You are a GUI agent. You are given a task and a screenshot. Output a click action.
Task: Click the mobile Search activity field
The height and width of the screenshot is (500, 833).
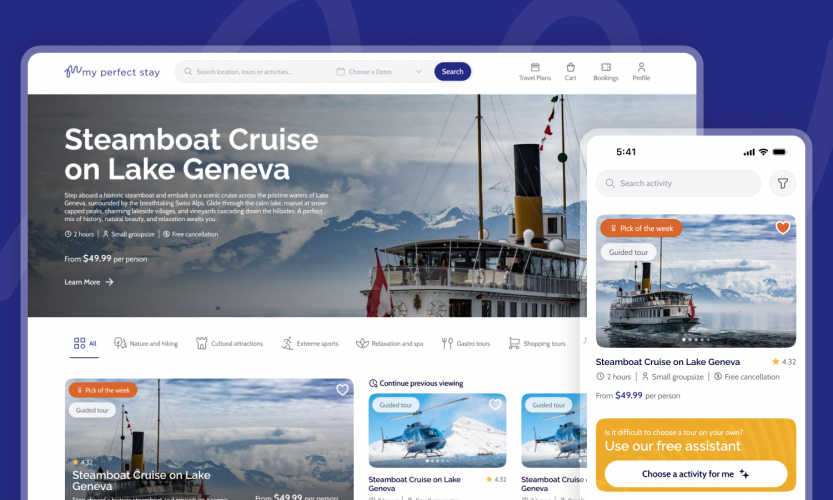(678, 183)
